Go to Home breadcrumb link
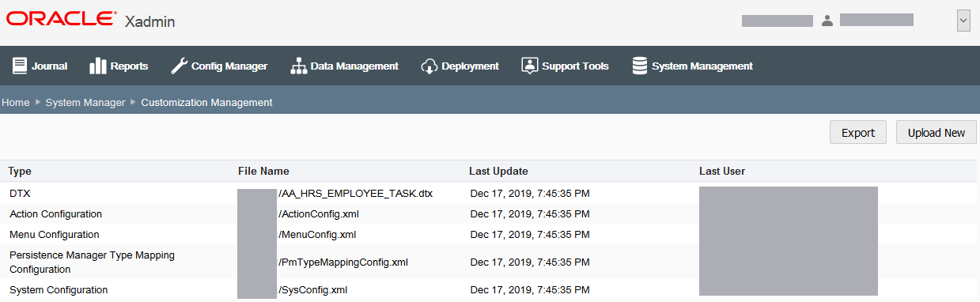The image size is (980, 302). click(x=16, y=103)
